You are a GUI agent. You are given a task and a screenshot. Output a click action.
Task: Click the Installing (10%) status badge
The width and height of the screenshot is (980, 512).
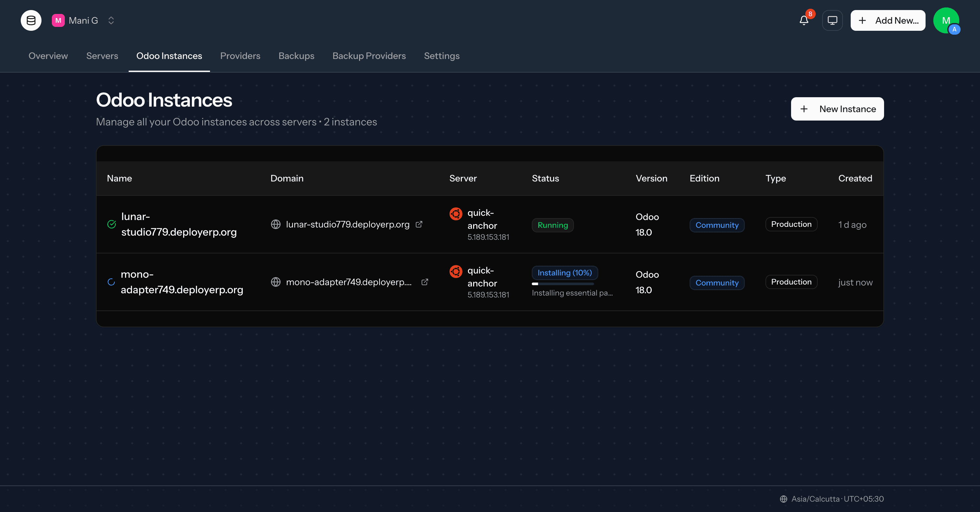(565, 273)
